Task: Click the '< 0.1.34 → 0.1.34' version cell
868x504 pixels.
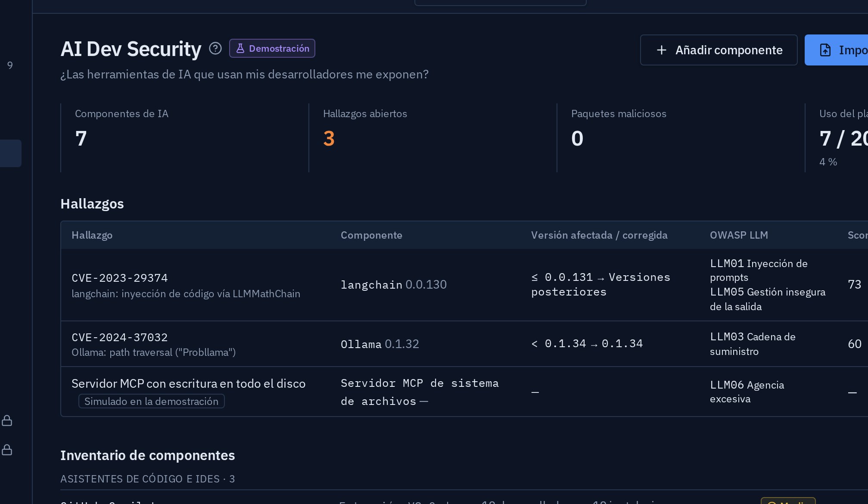Action: click(x=587, y=343)
